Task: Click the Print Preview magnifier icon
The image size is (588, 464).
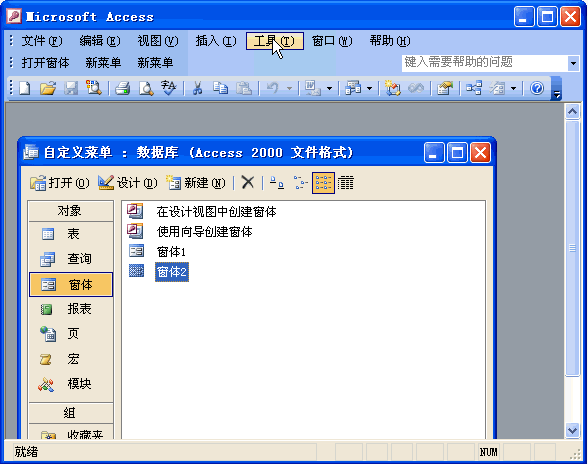Action: 146,89
